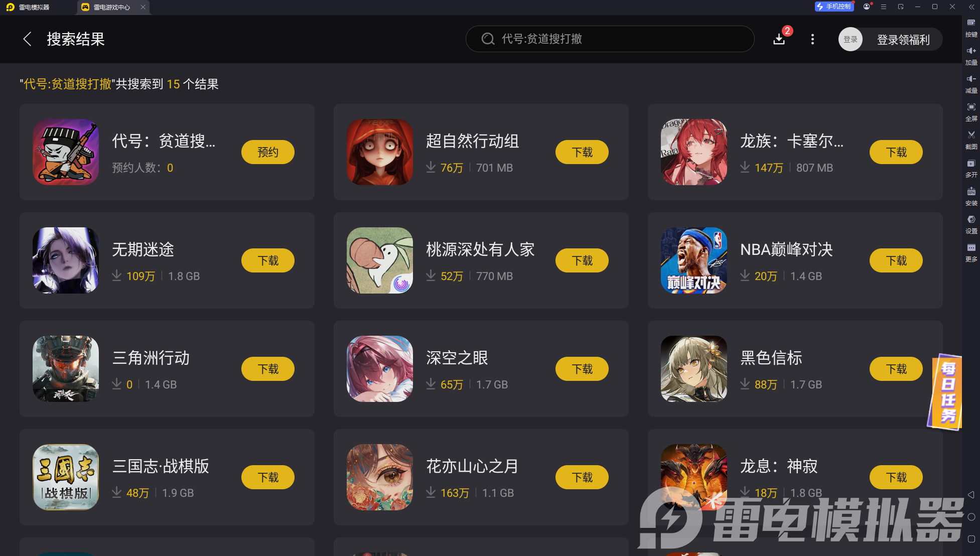Click the back arrow next to 搜索结果

click(28, 39)
